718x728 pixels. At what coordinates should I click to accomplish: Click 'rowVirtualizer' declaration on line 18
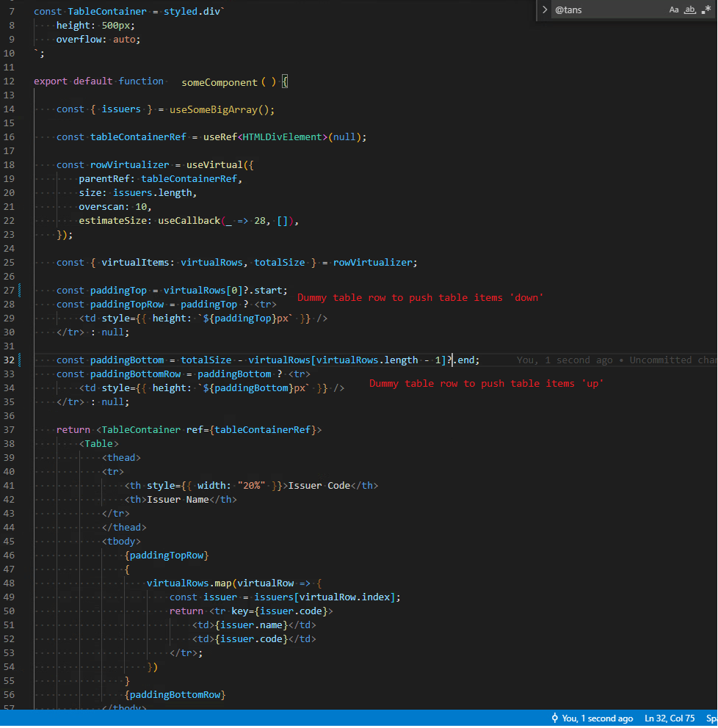(x=129, y=165)
